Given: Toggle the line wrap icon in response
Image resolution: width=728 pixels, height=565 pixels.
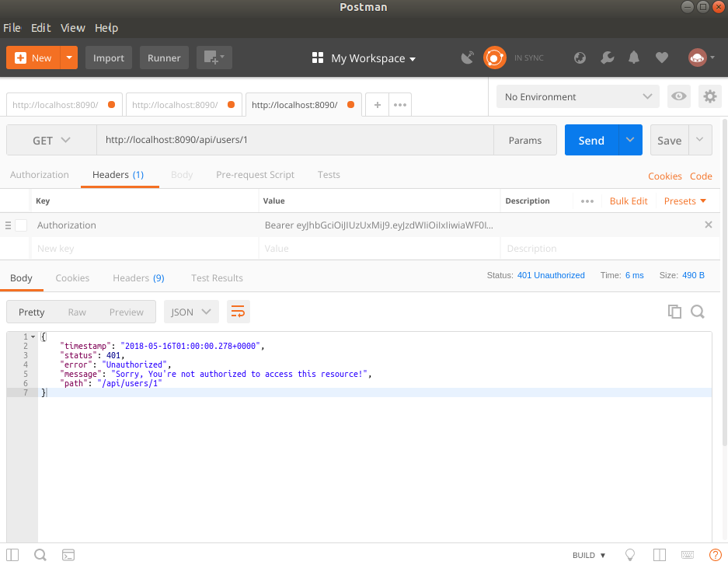Looking at the screenshot, I should (x=239, y=312).
